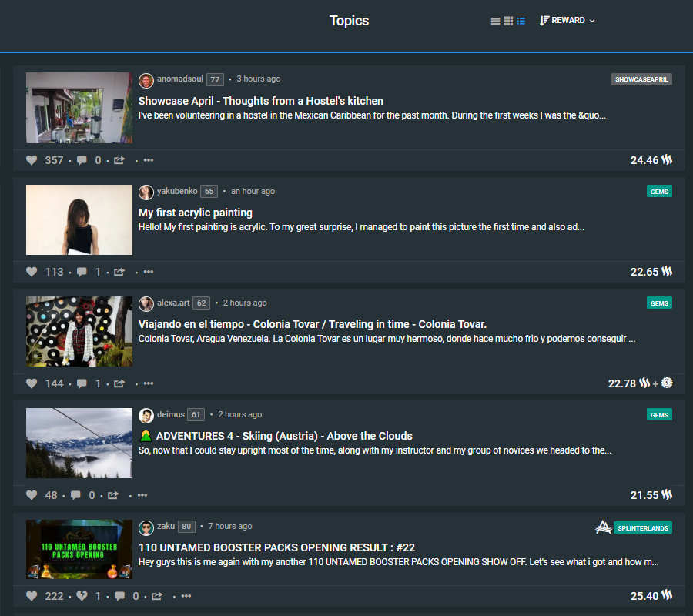The height and width of the screenshot is (616, 693).
Task: Share the Colonia Tovar post
Action: 119,383
